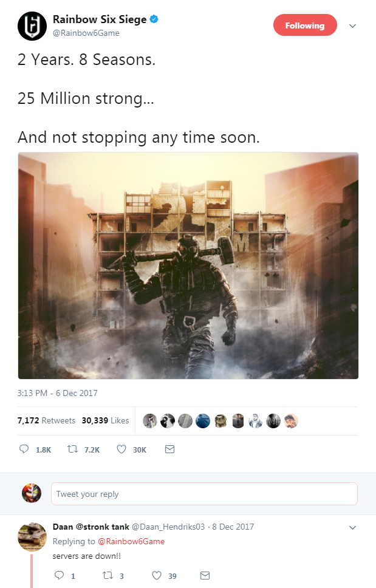
Task: Toggle the Following button off
Action: (305, 25)
